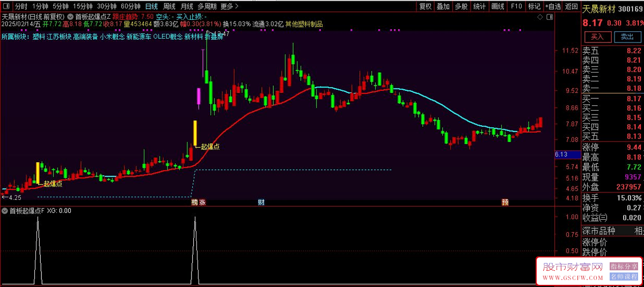The height and width of the screenshot is (287, 644).
Task: Click the 6.13 price marker on axis
Action: [x=567, y=155]
